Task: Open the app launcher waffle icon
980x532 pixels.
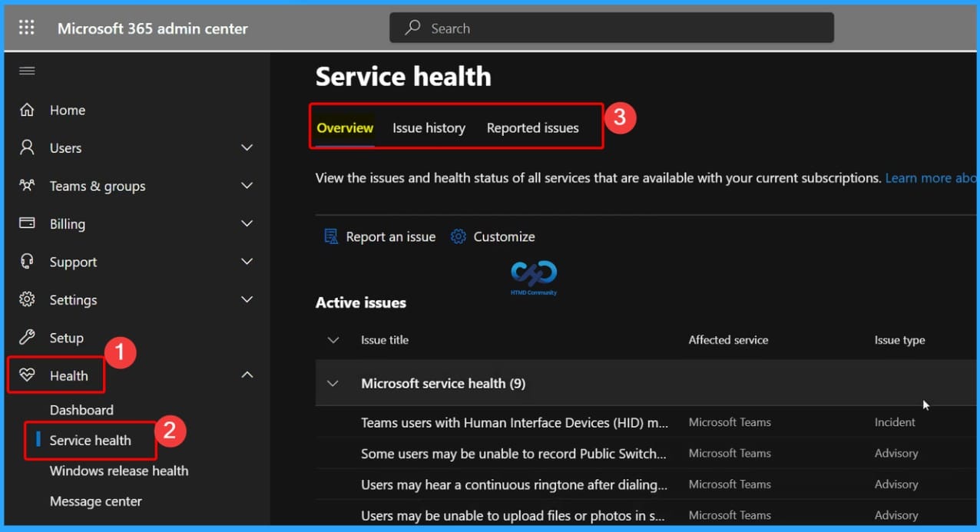Action: tap(26, 28)
